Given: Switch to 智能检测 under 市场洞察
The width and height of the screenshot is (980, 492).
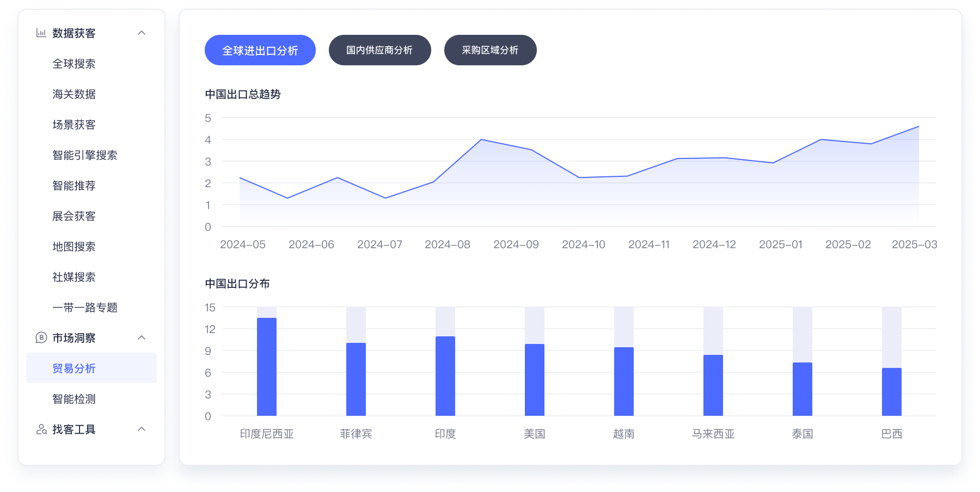Looking at the screenshot, I should (74, 399).
